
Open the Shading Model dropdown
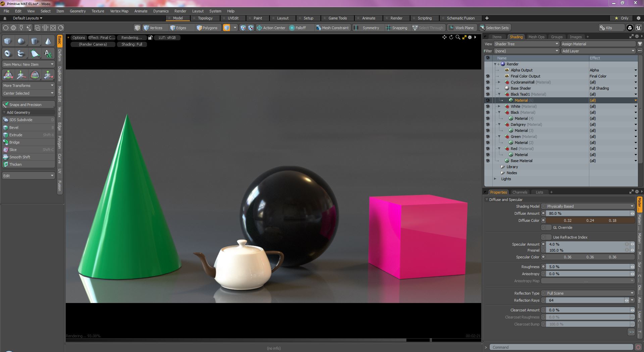coord(590,206)
